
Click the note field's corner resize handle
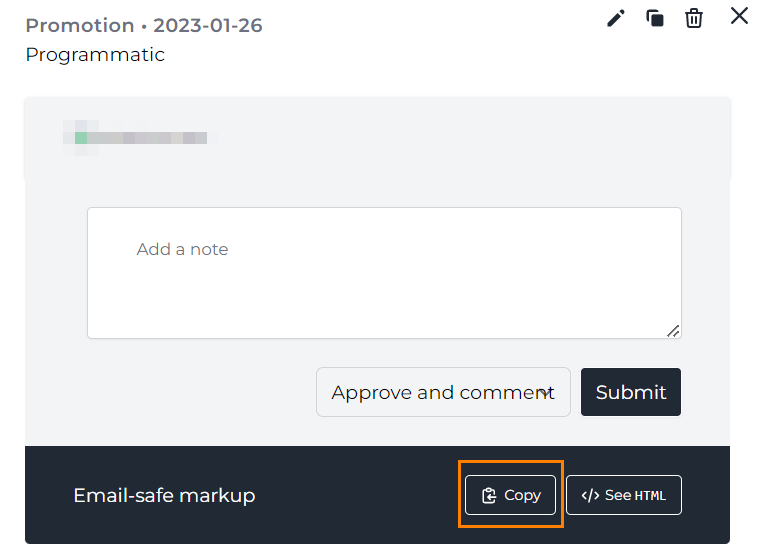click(673, 331)
